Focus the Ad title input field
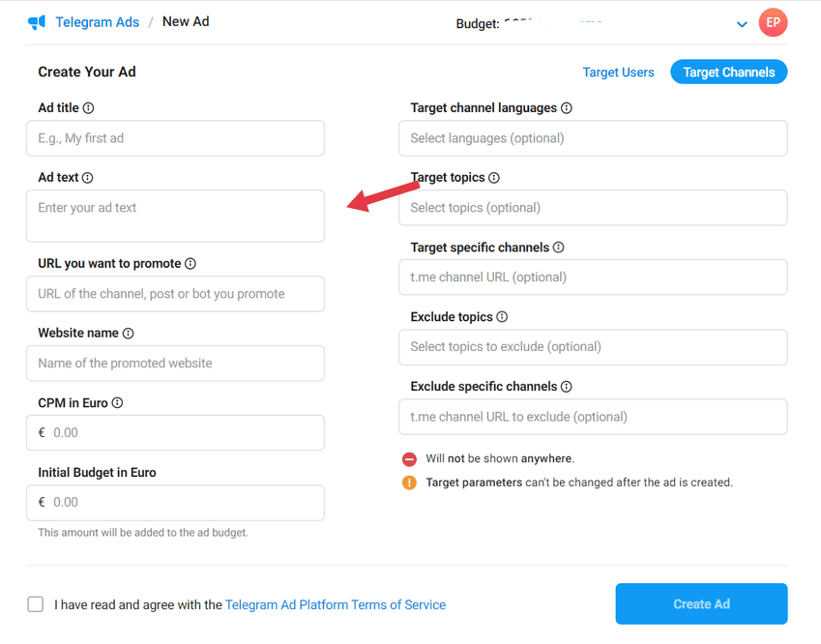 click(x=175, y=138)
